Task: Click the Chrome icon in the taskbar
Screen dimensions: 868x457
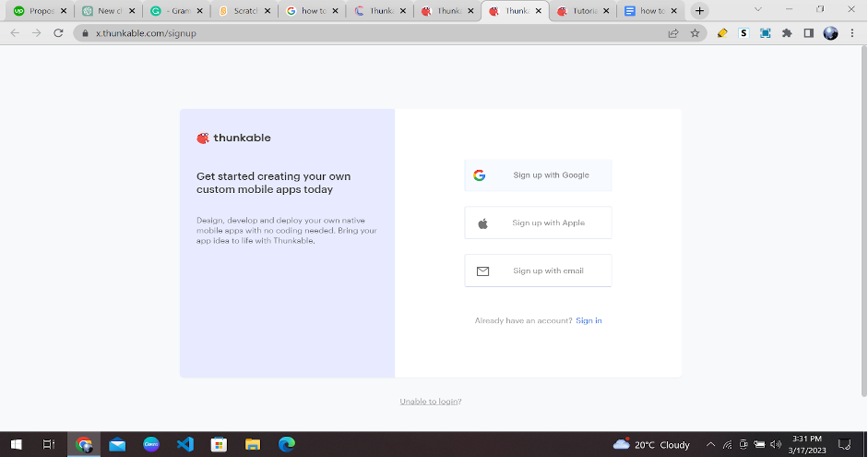Action: (x=84, y=444)
